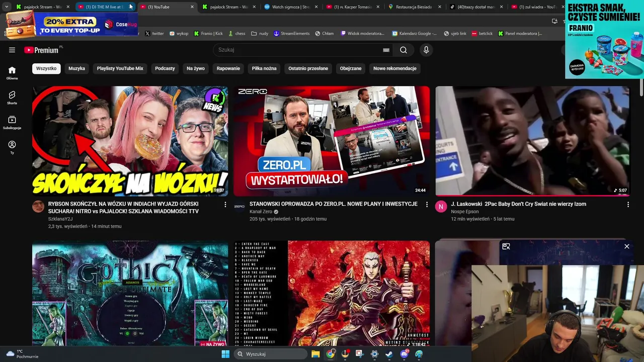Open the Kalendarz Google bookmark
Viewport: 644px width, 362px height.
415,34
